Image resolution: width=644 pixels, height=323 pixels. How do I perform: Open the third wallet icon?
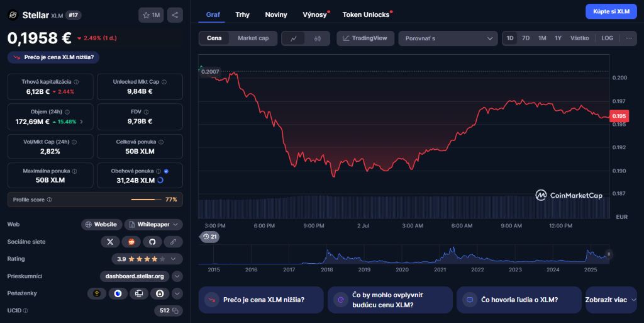[x=139, y=293]
